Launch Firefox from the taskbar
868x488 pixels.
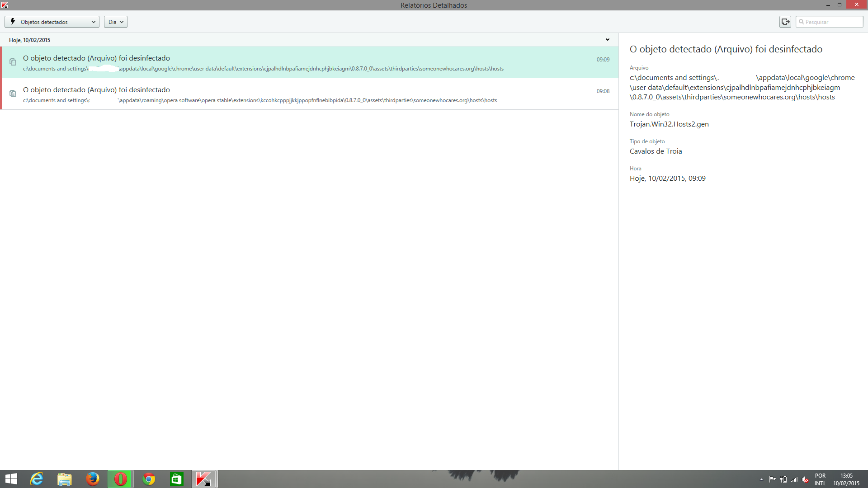(92, 479)
